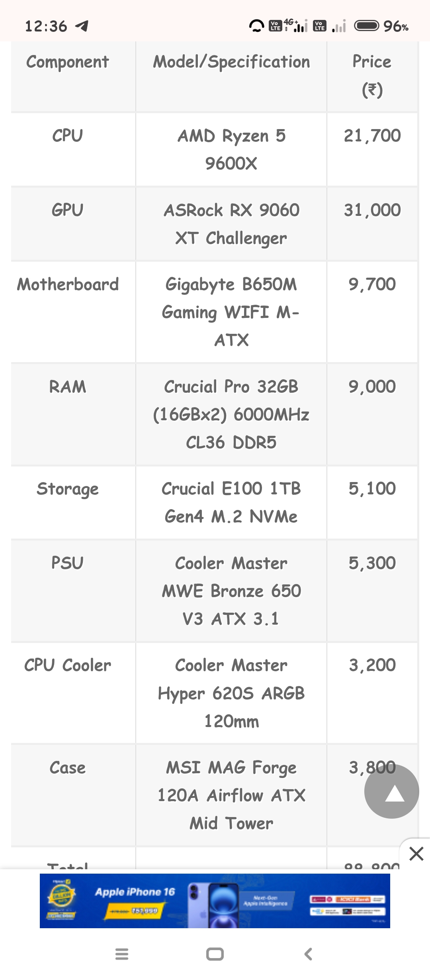
Task: Close the bottom ad banner
Action: (416, 854)
